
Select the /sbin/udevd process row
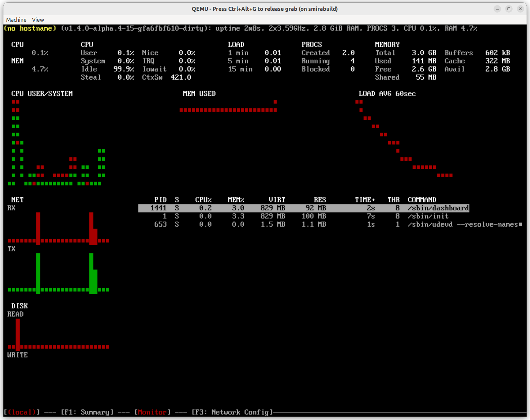point(303,224)
